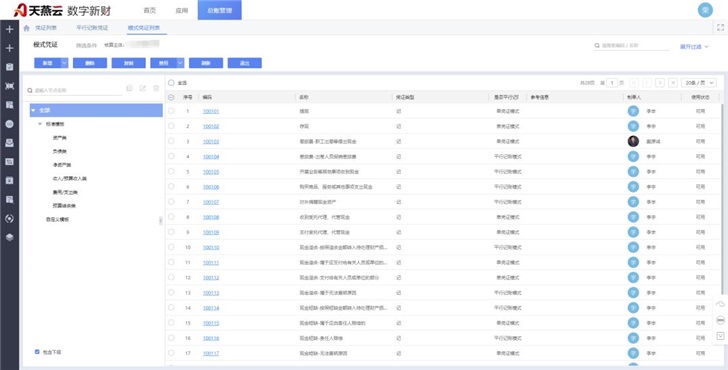Click the edit-node pencil icon above the tree

click(x=143, y=88)
